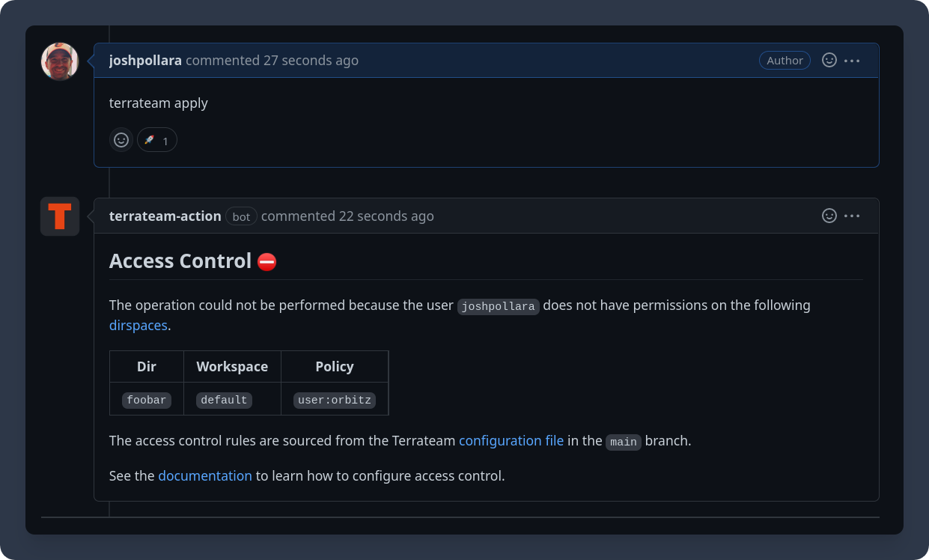929x560 pixels.
Task: Click the Author badge
Action: (785, 61)
